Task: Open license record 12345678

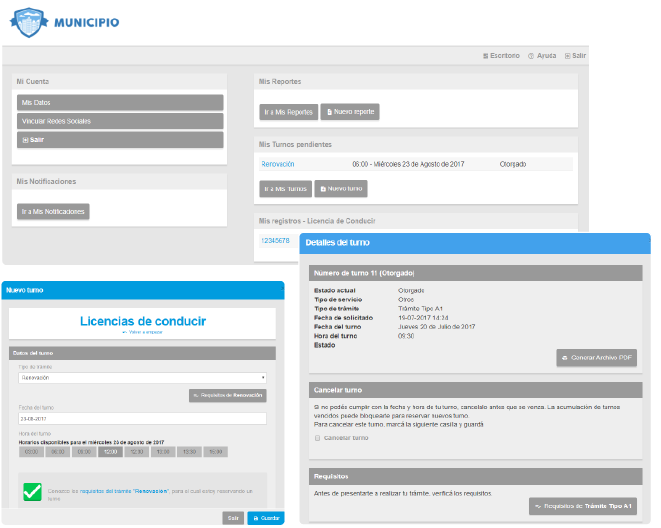Action: [275, 240]
